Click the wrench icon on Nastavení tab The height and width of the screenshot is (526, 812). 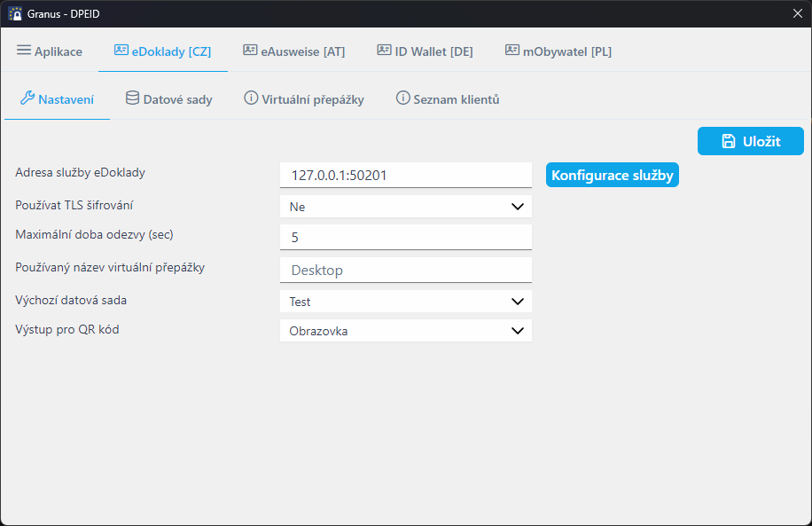(x=27, y=98)
